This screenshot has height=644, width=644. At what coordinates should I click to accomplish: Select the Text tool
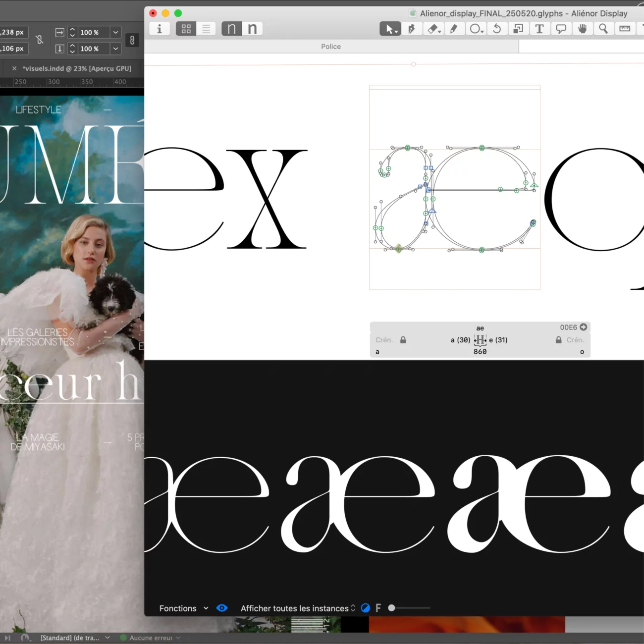(x=539, y=29)
